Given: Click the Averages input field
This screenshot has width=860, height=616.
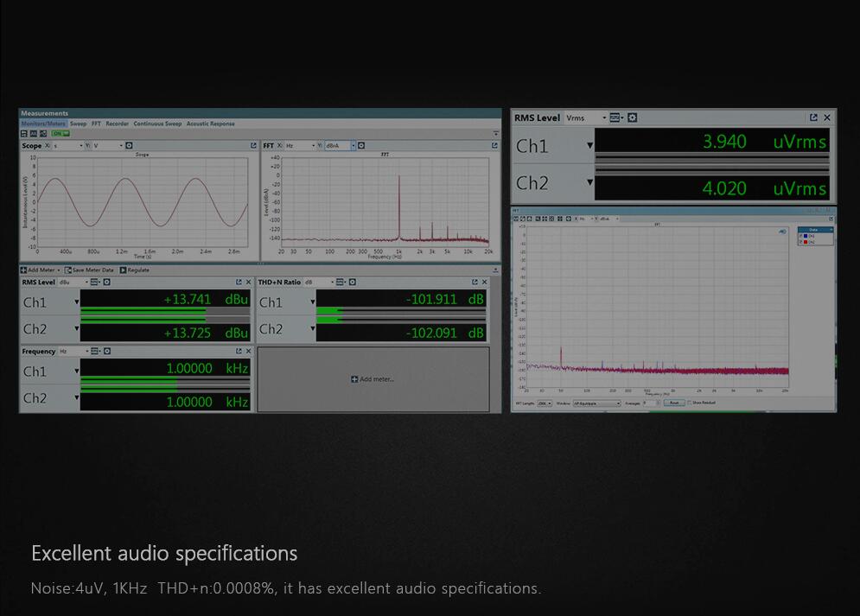Looking at the screenshot, I should click(650, 403).
